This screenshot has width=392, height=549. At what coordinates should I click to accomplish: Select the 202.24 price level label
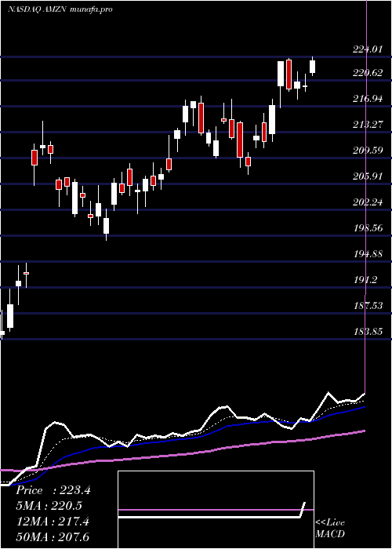pyautogui.click(x=368, y=202)
